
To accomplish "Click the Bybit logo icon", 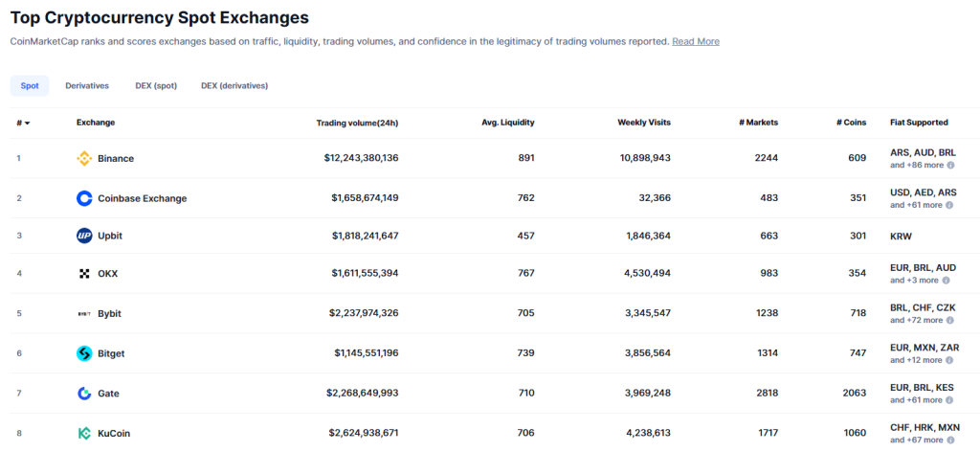I will 84,313.
